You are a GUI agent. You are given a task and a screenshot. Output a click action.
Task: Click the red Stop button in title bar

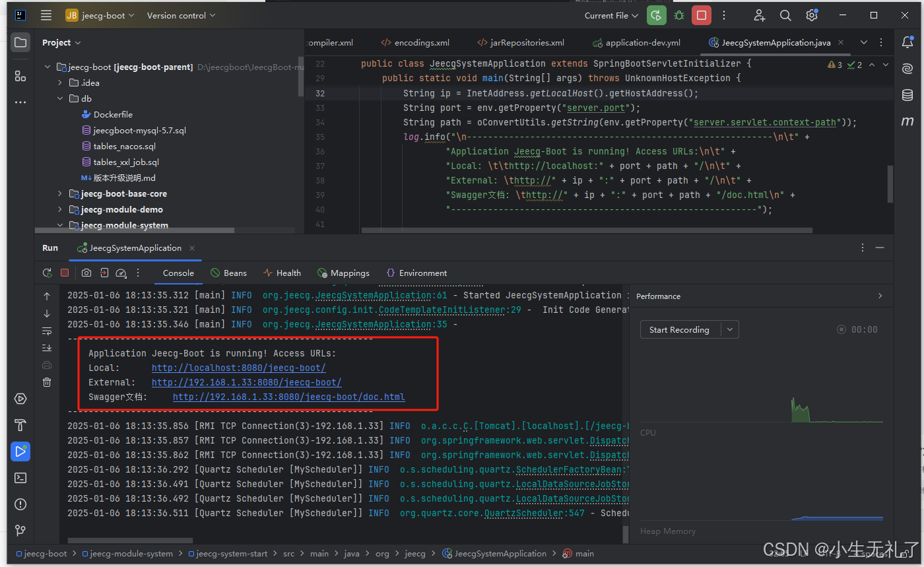pos(702,15)
